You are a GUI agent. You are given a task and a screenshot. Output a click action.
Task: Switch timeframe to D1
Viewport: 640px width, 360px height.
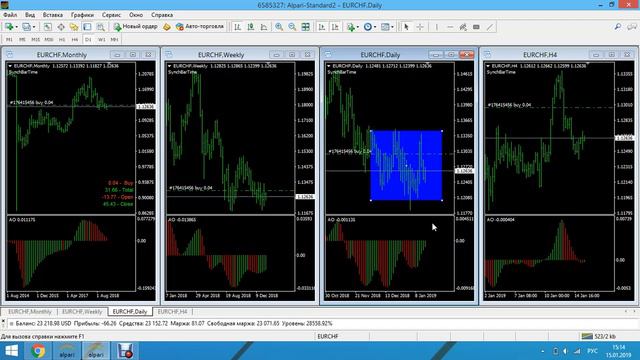tap(88, 40)
